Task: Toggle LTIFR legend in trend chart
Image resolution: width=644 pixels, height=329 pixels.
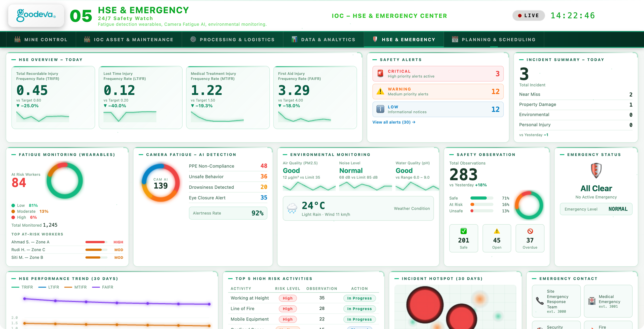Action: [49, 287]
